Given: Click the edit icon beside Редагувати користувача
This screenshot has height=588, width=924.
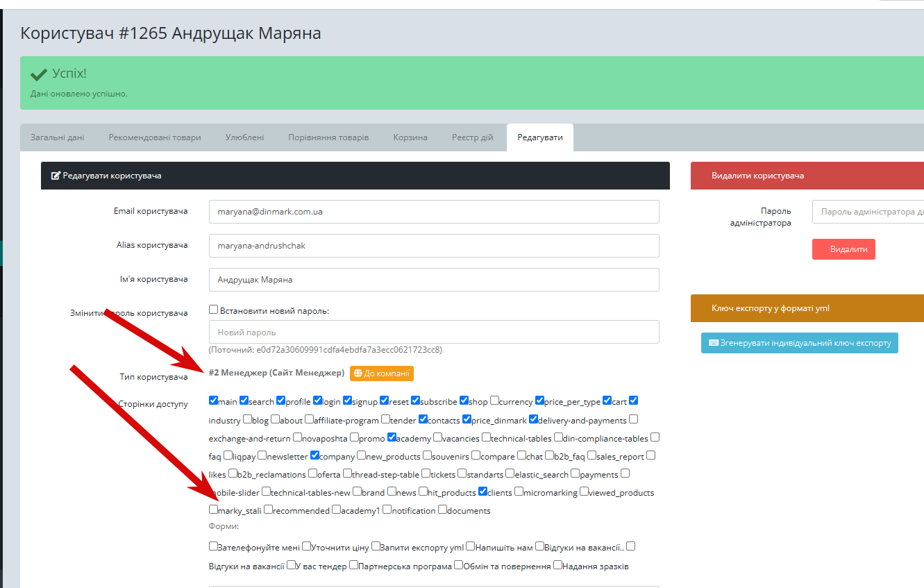Looking at the screenshot, I should (56, 176).
